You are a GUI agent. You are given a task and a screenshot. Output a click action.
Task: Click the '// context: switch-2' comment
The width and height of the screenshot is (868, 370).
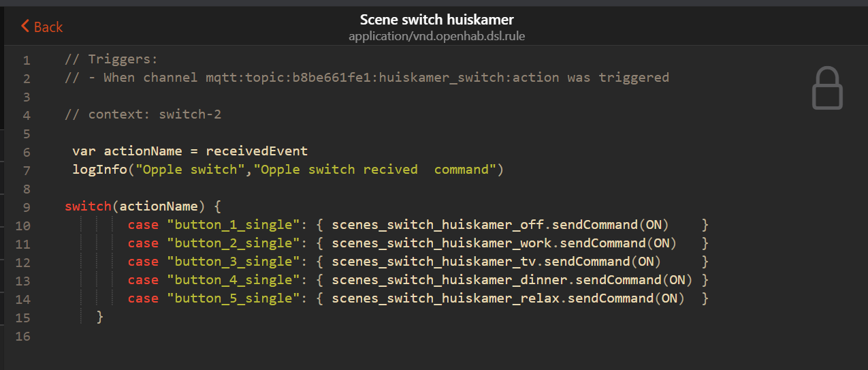coord(143,114)
